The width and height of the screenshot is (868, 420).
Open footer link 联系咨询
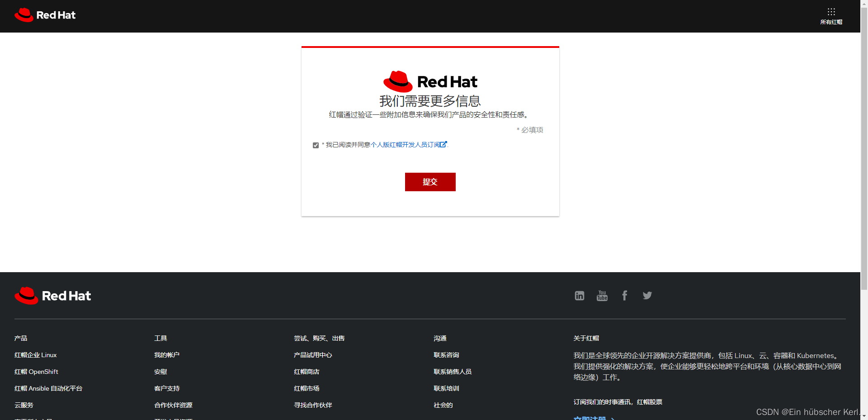[446, 355]
